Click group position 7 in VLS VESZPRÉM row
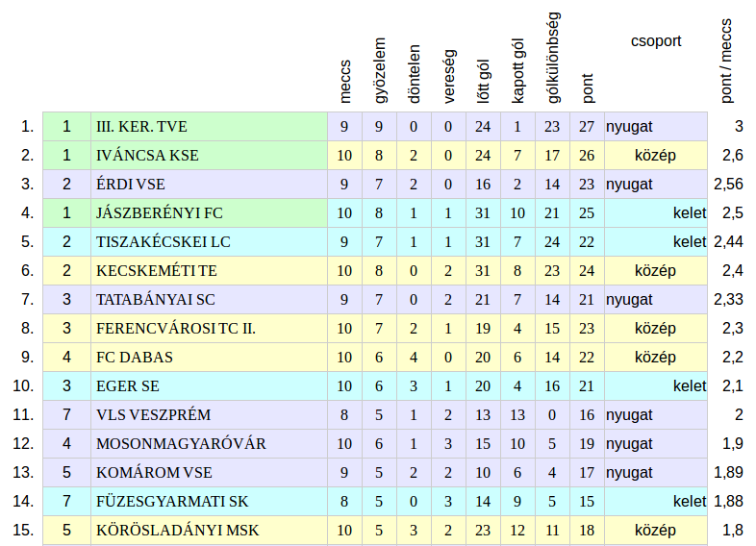The image size is (756, 546). pos(66,415)
